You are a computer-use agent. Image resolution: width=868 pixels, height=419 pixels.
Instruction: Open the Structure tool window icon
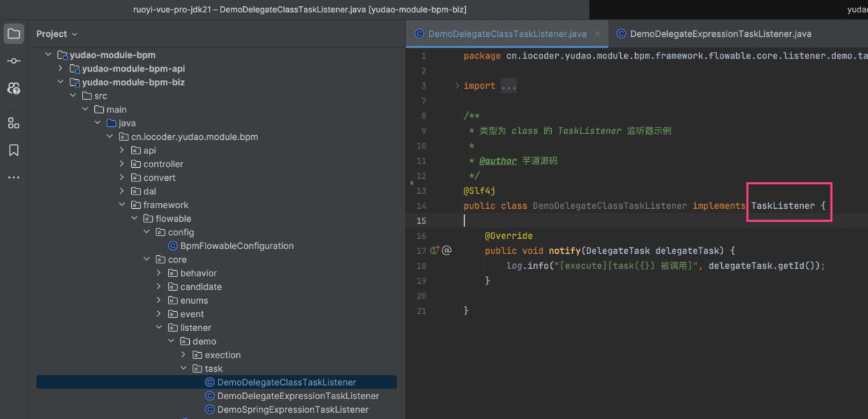pyautogui.click(x=14, y=123)
